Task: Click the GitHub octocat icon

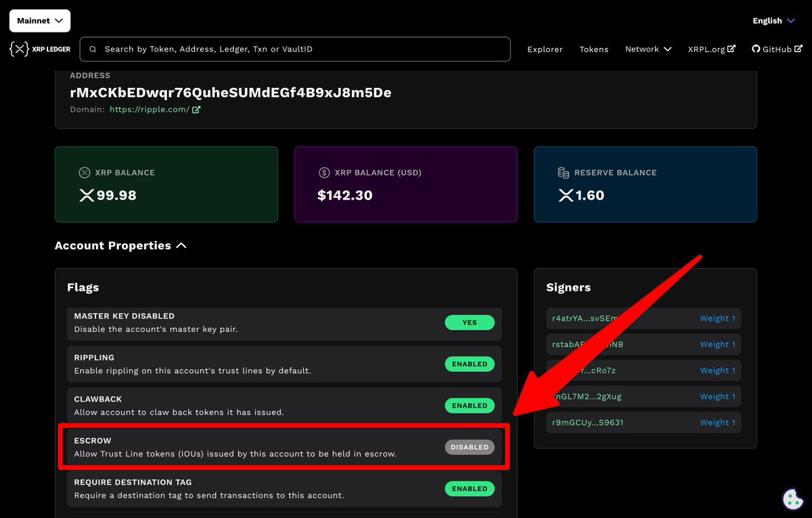Action: [756, 49]
